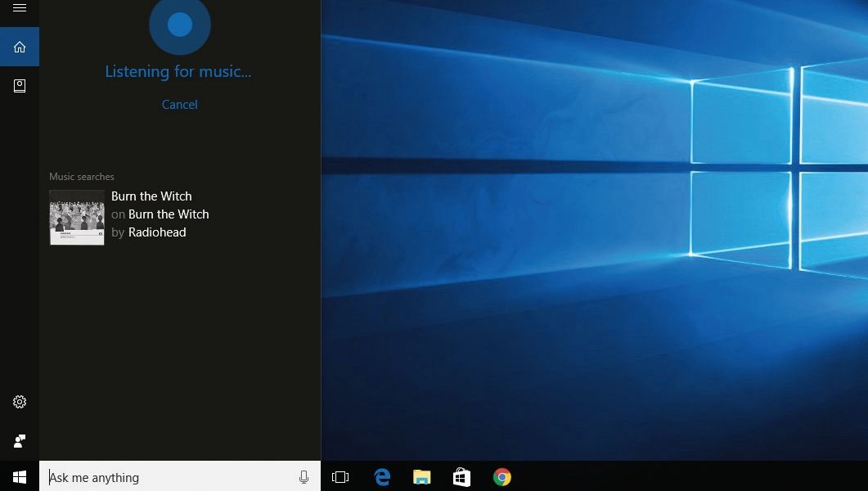Open the Microsoft Store taskbar icon
868x491 pixels.
coord(461,476)
